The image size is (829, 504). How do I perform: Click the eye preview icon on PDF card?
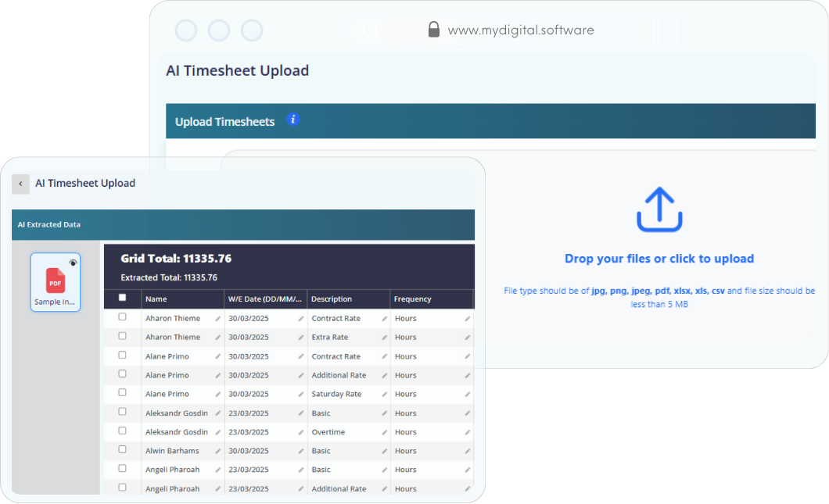click(73, 263)
